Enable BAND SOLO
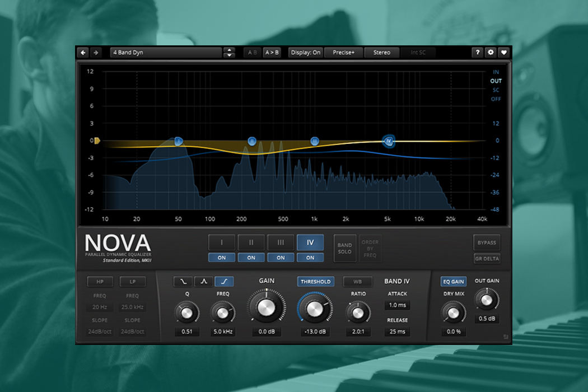 (344, 248)
